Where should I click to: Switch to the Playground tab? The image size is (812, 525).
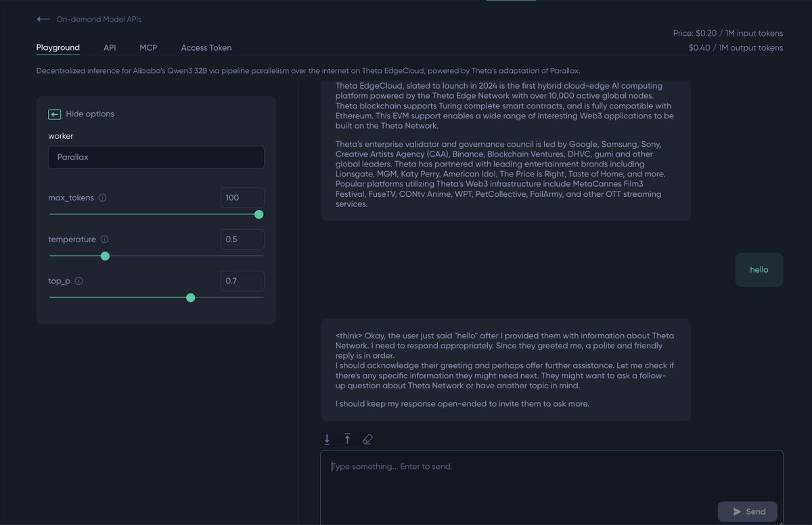point(58,47)
